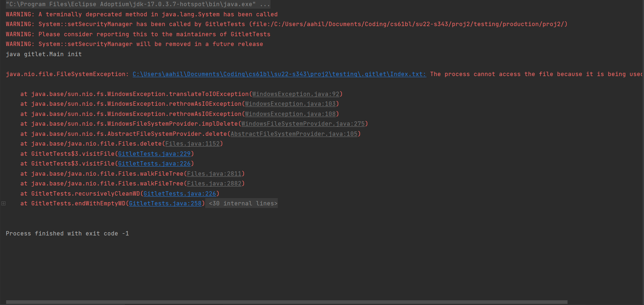Jump to GitletTests.java:229 in visitFile
Screen dimensions: 644x305
[x=154, y=154]
